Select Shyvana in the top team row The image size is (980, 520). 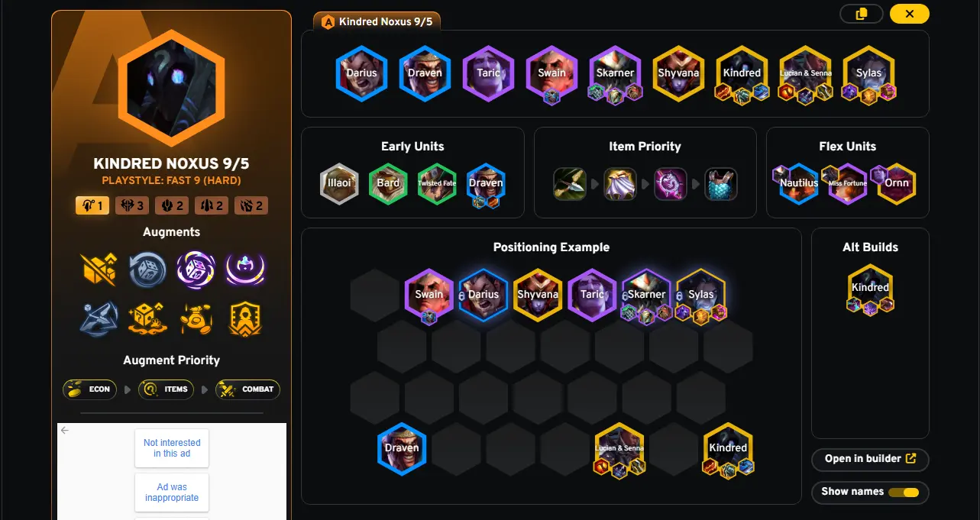click(x=678, y=73)
